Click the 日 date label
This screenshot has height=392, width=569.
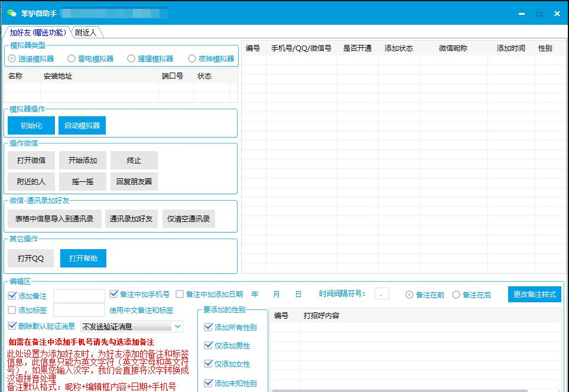298,294
